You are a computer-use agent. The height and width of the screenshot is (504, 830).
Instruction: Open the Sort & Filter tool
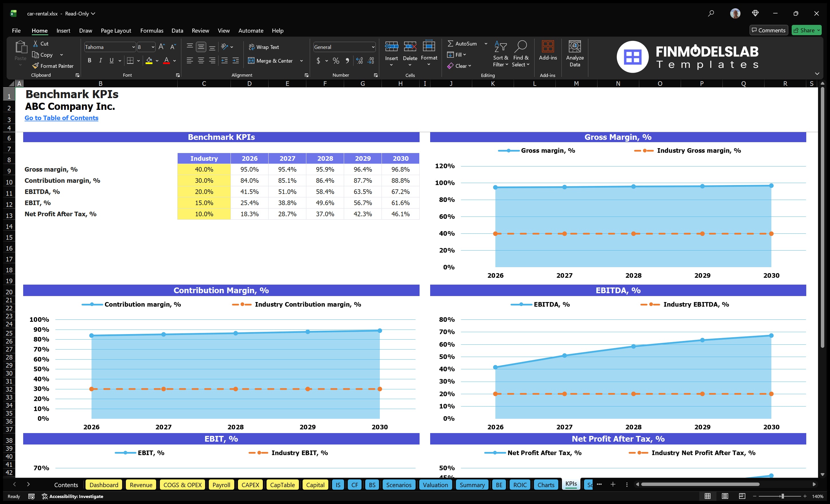(501, 54)
